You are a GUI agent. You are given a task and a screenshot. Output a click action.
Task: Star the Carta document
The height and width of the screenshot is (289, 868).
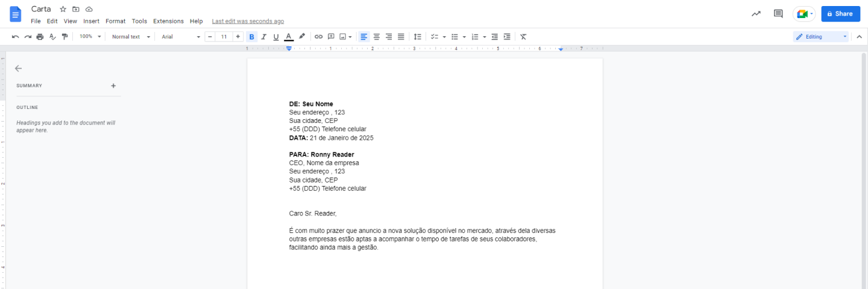tap(63, 9)
